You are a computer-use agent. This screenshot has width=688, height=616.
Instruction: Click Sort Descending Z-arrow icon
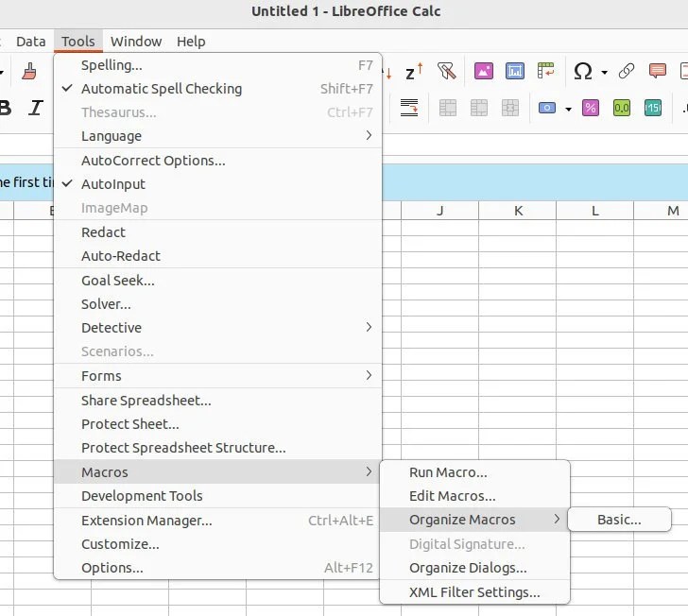(x=414, y=71)
